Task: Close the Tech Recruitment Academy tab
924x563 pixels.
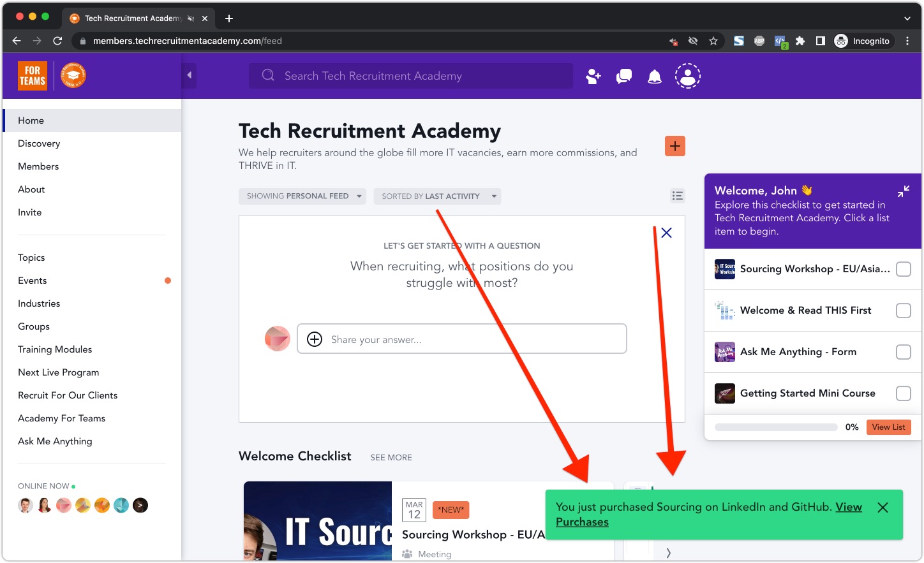Action: 205,18
